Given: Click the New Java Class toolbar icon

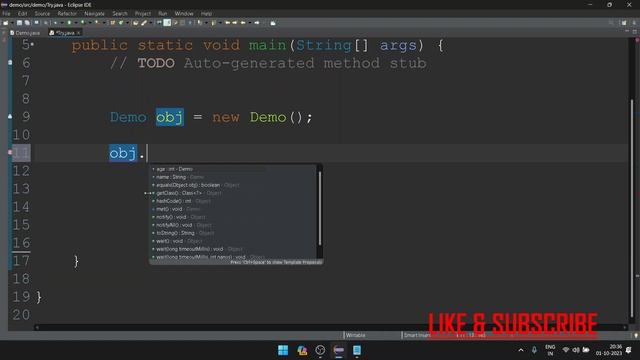Looking at the screenshot, I should click(121, 23).
